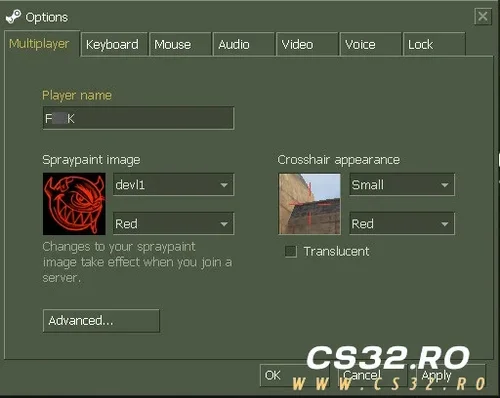Open the Keyboard tab

click(x=114, y=44)
